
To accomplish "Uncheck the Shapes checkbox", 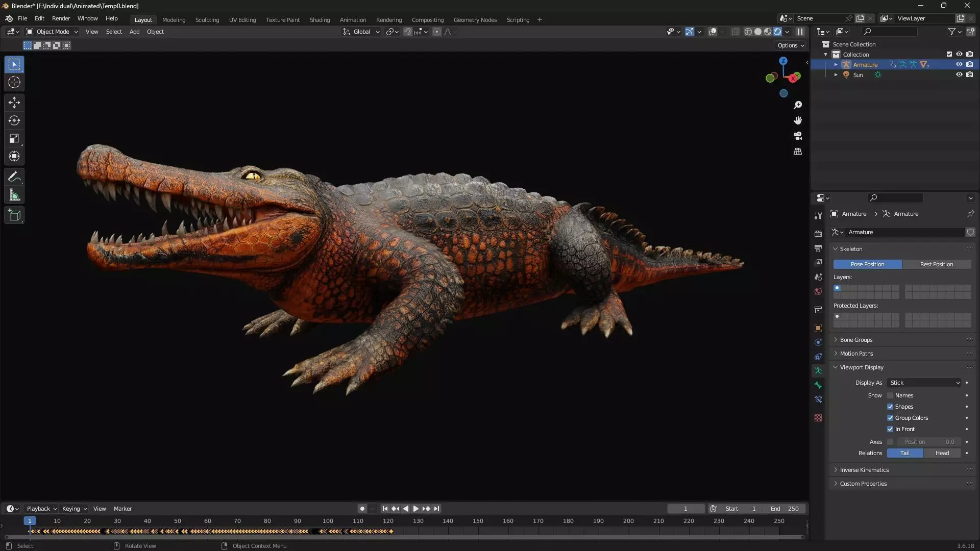I will [890, 407].
